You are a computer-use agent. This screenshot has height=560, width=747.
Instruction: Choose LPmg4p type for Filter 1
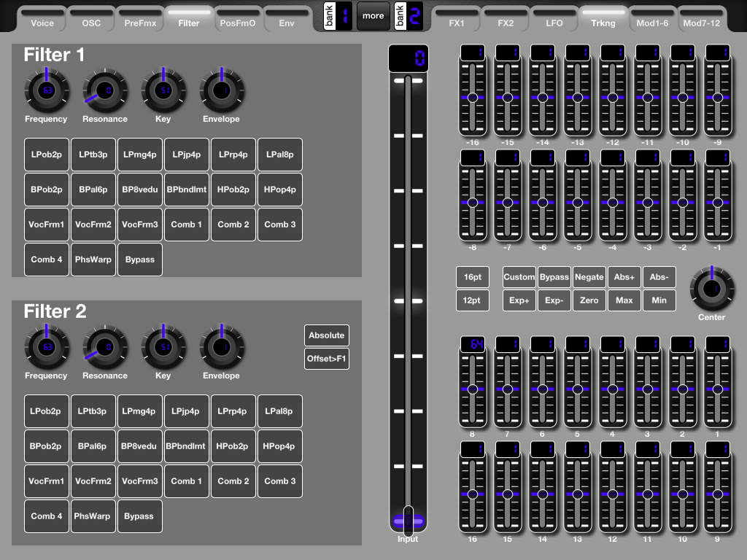pos(140,155)
